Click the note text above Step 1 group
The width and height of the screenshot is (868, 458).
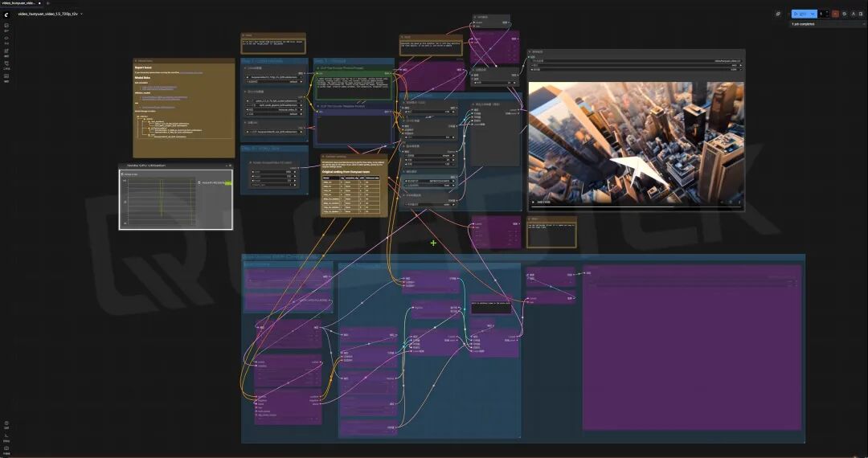[x=273, y=44]
